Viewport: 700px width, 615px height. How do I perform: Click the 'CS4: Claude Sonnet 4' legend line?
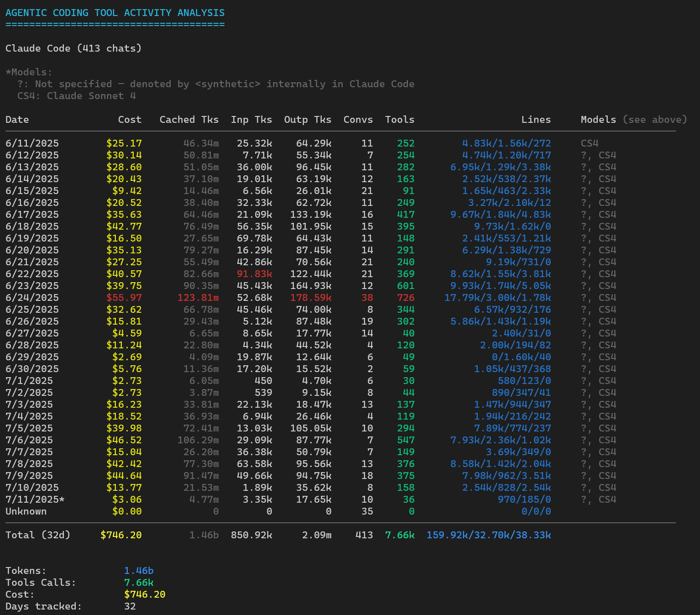tap(77, 96)
